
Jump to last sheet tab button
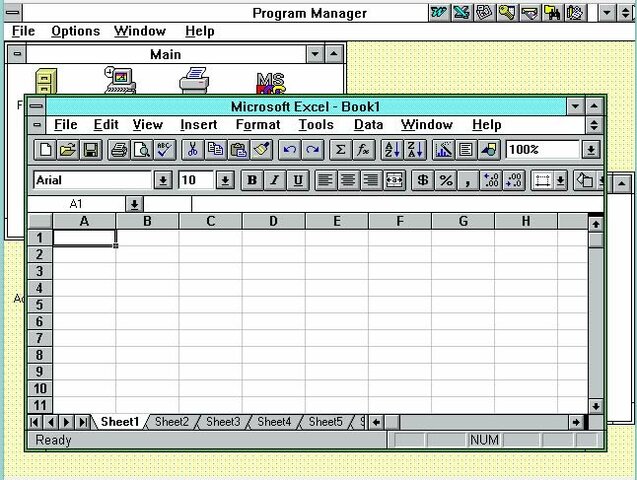[x=83, y=422]
